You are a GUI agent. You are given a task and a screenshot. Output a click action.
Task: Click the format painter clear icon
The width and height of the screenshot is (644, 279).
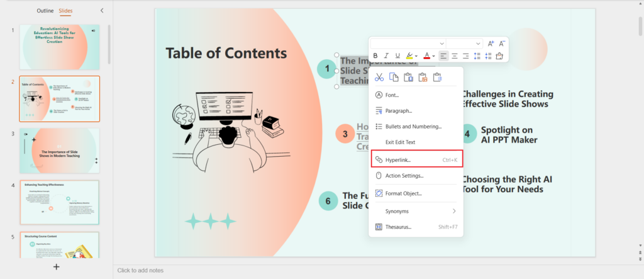tap(499, 56)
